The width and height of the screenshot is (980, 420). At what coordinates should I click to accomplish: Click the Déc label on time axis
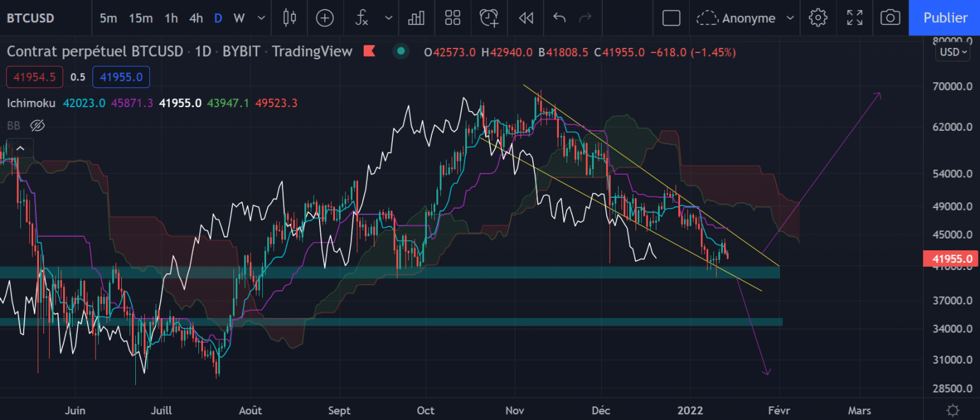pyautogui.click(x=600, y=410)
